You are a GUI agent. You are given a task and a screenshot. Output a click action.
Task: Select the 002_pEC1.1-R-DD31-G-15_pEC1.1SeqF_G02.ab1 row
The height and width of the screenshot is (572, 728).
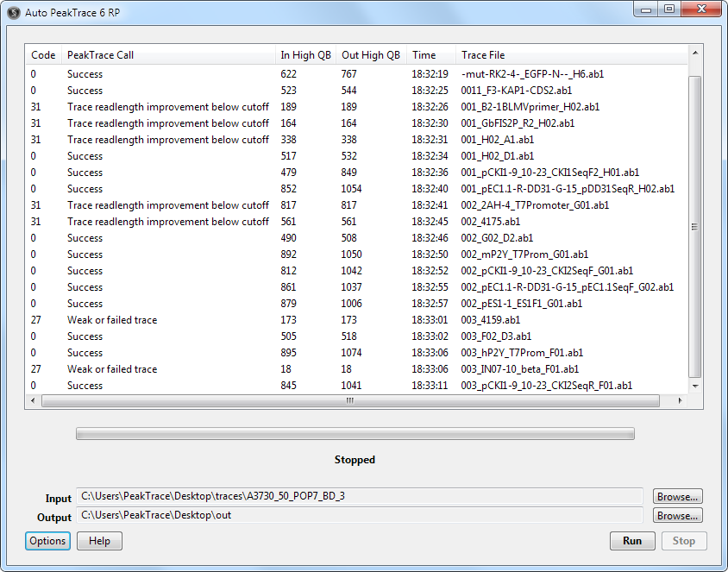point(356,287)
